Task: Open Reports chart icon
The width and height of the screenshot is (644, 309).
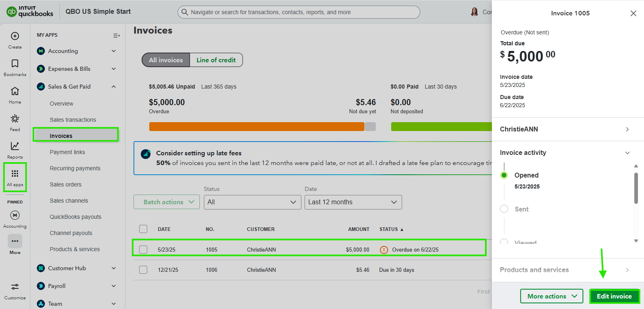Action: [15, 146]
